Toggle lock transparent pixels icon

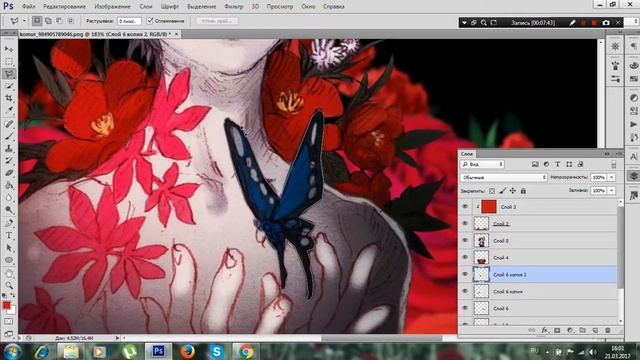click(x=492, y=191)
